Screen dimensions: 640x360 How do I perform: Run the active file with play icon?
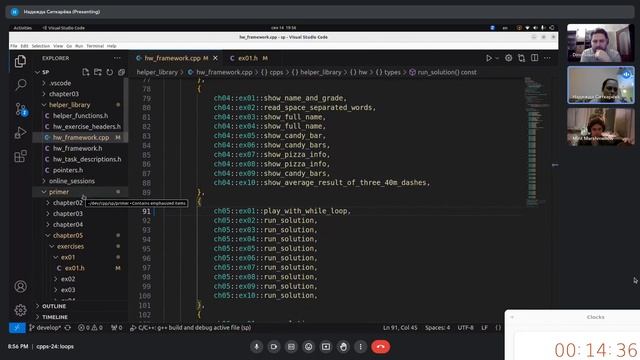[x=489, y=58]
